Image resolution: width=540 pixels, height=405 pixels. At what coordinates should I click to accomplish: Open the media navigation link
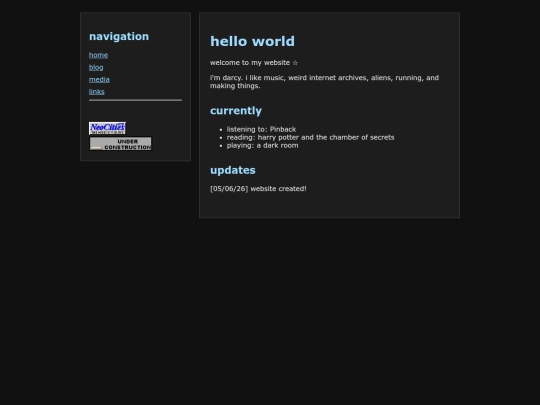click(x=99, y=80)
